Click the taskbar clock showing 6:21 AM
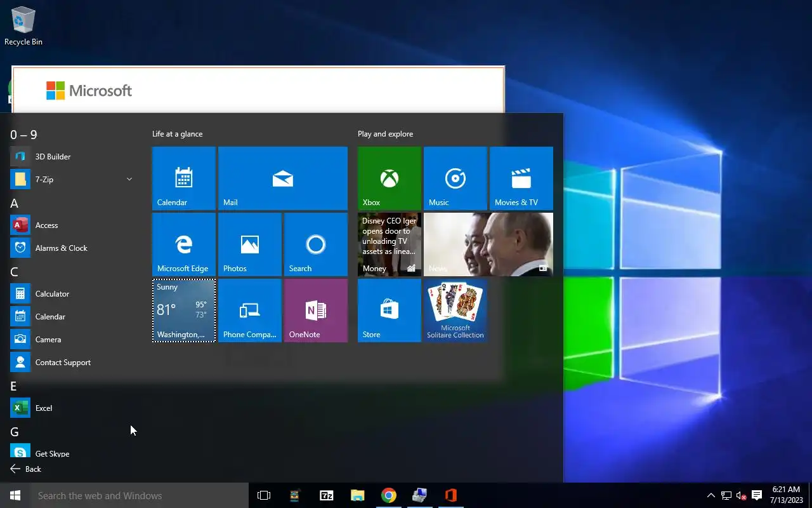This screenshot has height=508, width=812. pyautogui.click(x=787, y=495)
